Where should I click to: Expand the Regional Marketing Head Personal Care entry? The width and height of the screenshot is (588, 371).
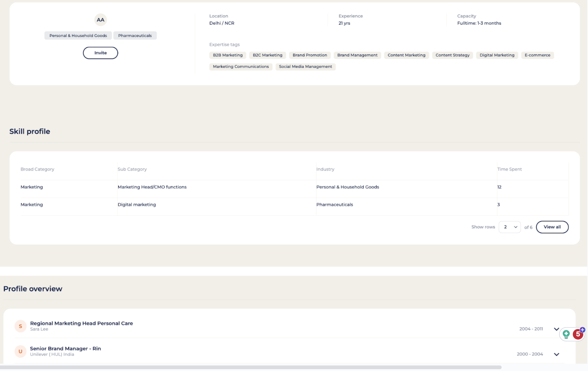(x=556, y=328)
